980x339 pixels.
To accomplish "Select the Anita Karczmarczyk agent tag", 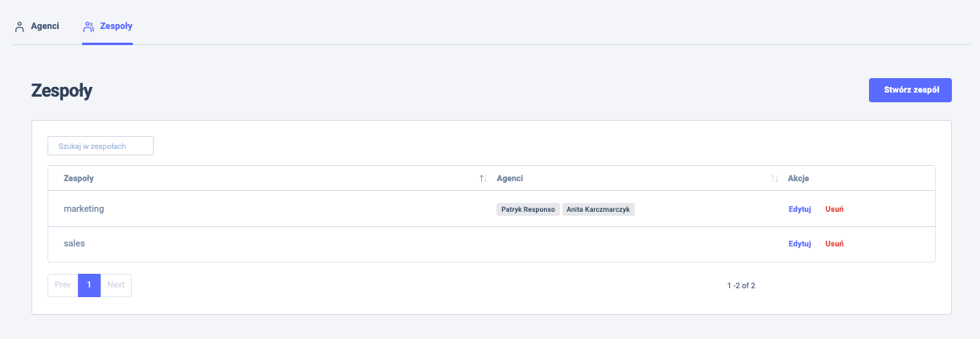I will pos(598,209).
